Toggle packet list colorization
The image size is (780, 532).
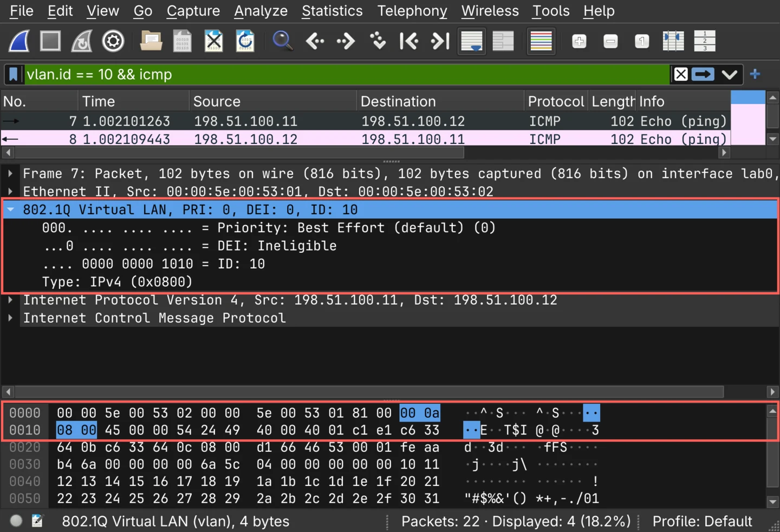[x=541, y=41]
